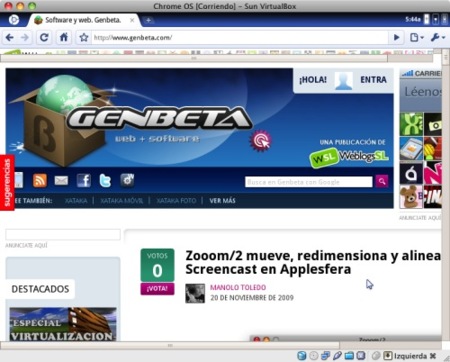Click the VirtualBox optical disc status icon
450x362 pixels.
(313, 356)
